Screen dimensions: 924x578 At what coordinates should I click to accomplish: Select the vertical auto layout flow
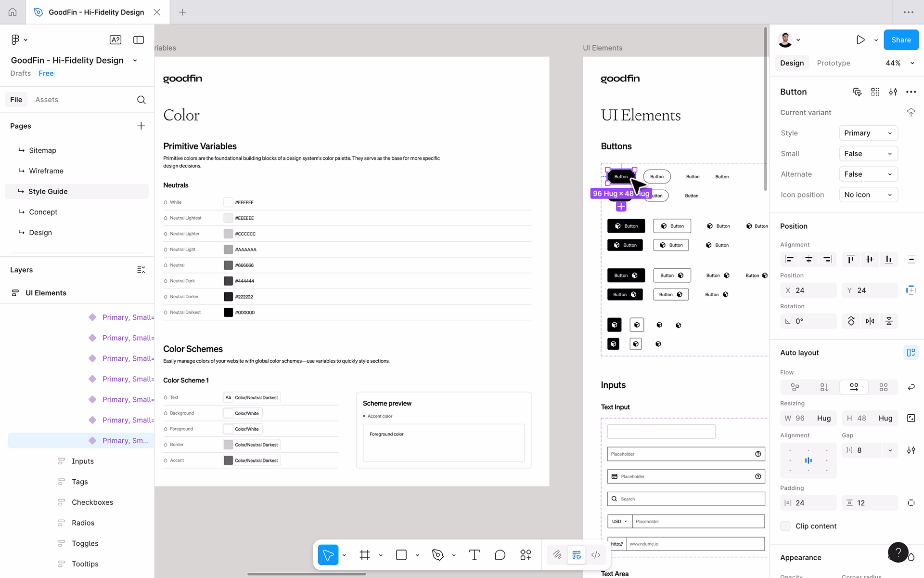point(824,387)
